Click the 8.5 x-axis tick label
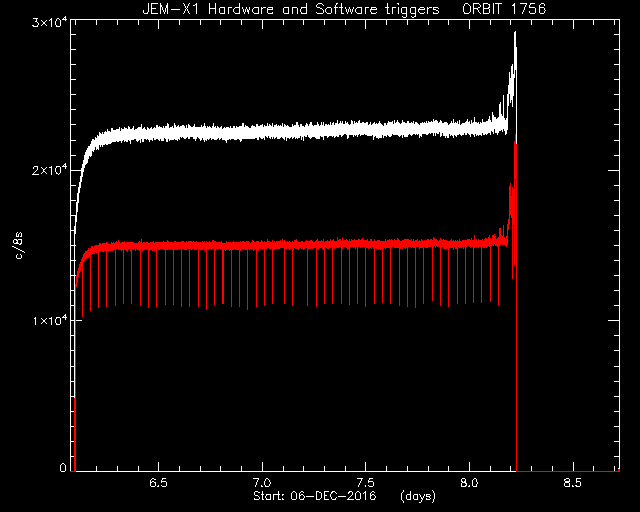The width and height of the screenshot is (640, 512). point(573,483)
